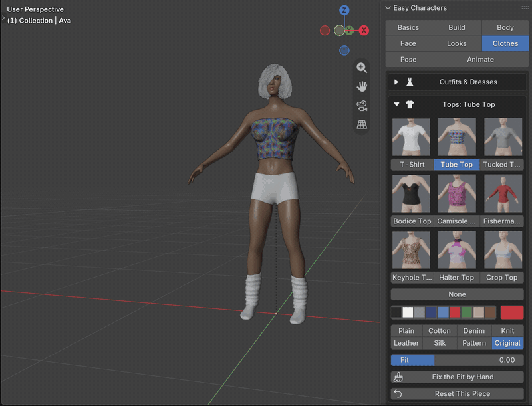Set material to Plain
This screenshot has width=532, height=406.
[406, 331]
